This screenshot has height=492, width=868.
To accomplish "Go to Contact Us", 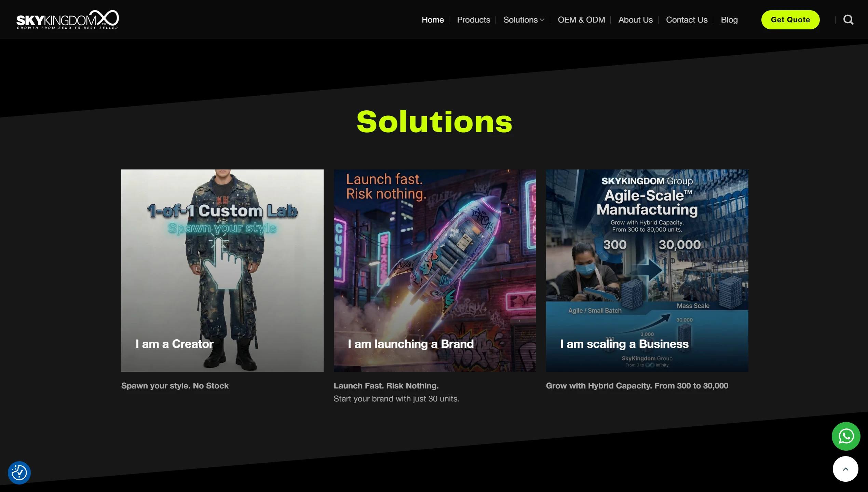I will pos(687,19).
